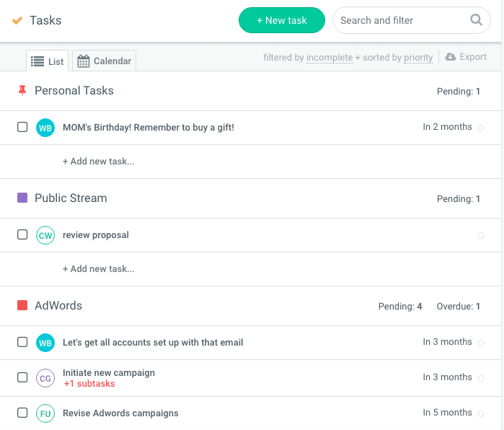The height and width of the screenshot is (430, 504).
Task: Mark review proposal as complete
Action: (22, 234)
